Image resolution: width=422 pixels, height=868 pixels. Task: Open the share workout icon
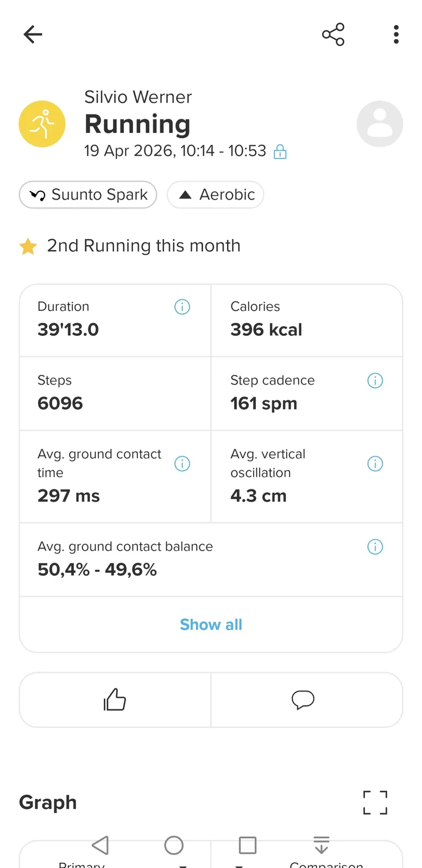coord(333,35)
